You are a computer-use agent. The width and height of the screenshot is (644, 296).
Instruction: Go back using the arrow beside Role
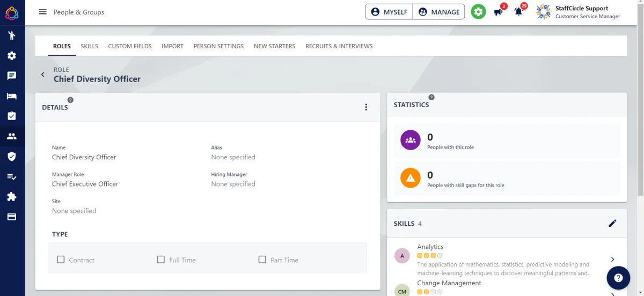click(43, 75)
